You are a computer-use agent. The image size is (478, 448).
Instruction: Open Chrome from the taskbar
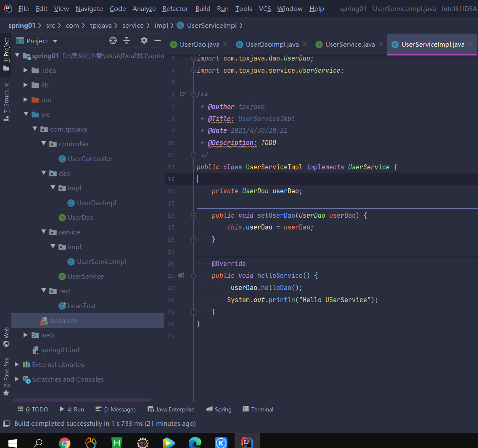pyautogui.click(x=65, y=443)
